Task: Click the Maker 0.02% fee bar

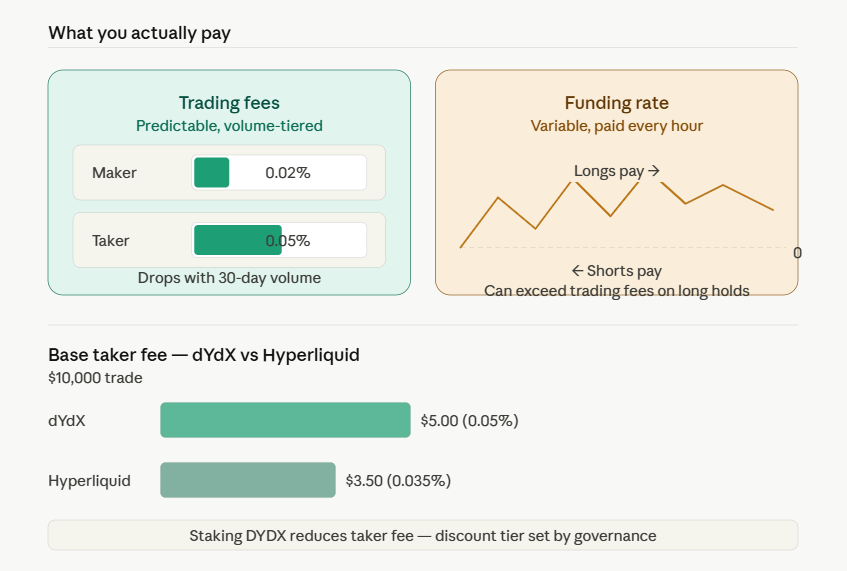Action: pyautogui.click(x=279, y=173)
